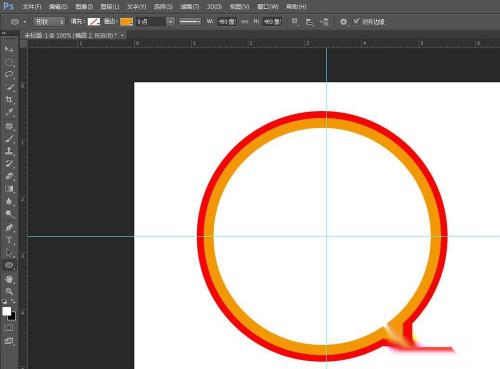Click the stroke width field showing 5点
Viewport: 500px width, 369px height.
(x=151, y=22)
